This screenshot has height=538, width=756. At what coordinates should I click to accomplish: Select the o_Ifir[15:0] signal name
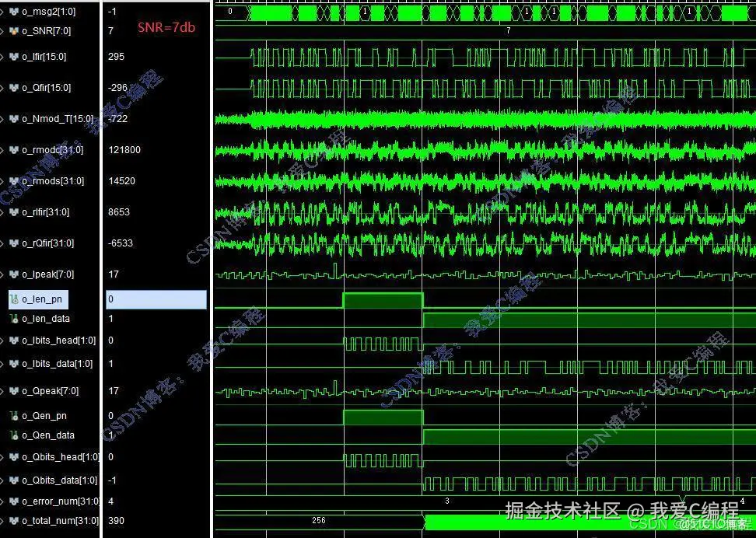44,57
